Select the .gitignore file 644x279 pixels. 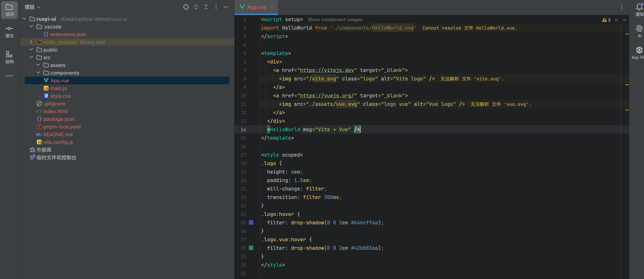[x=51, y=104]
